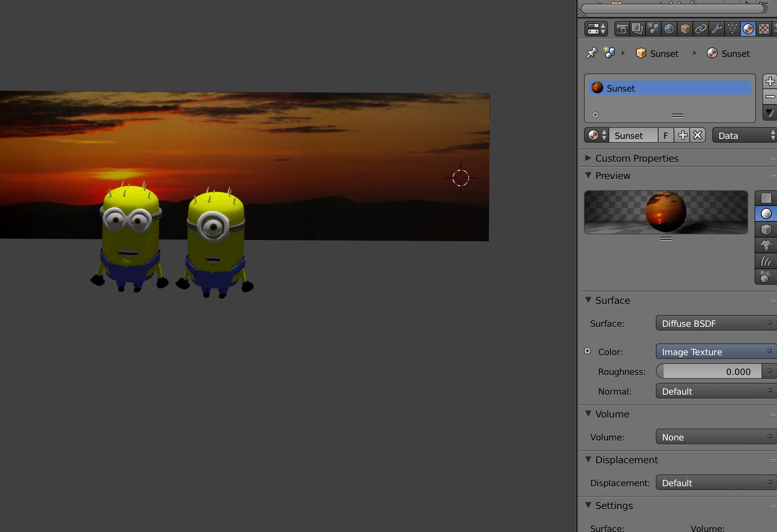Switch to the Render Layers properties tab
Screen dimensions: 777x532
coord(638,29)
